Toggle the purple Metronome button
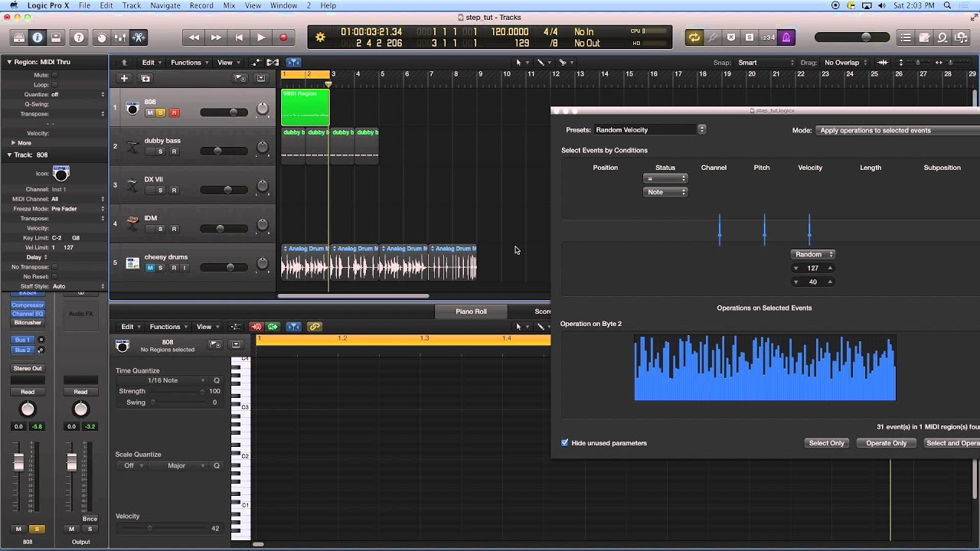The height and width of the screenshot is (551, 980). coord(786,37)
